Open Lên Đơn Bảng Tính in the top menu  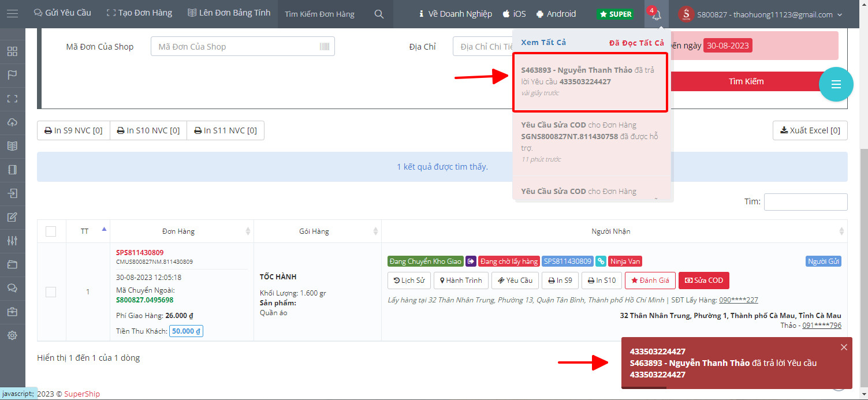[229, 13]
